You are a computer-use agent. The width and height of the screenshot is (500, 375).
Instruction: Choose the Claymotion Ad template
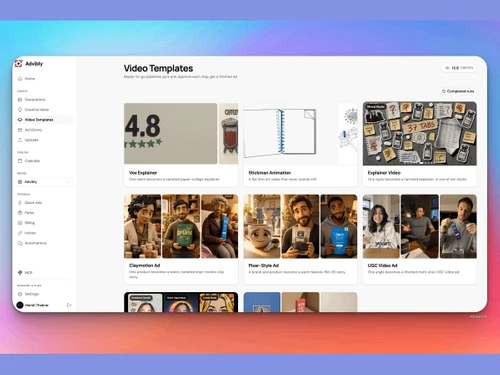pyautogui.click(x=181, y=239)
